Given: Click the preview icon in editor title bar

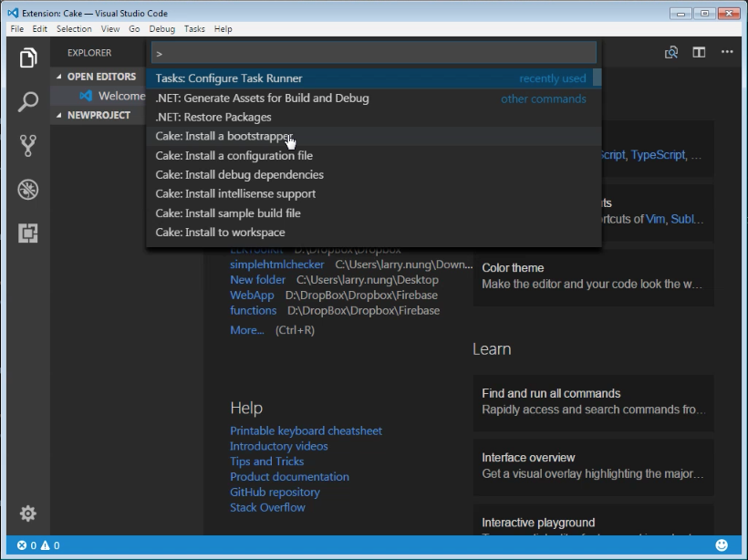Looking at the screenshot, I should [x=671, y=52].
